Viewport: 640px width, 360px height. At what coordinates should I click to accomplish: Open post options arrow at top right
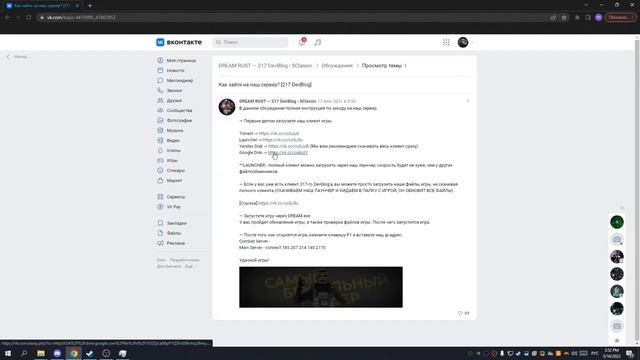point(468,101)
